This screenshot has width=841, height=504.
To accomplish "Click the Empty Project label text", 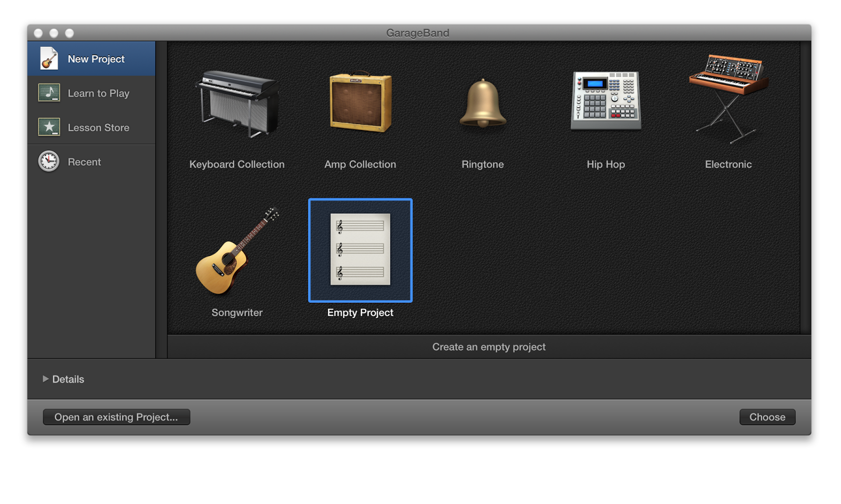I will [360, 312].
